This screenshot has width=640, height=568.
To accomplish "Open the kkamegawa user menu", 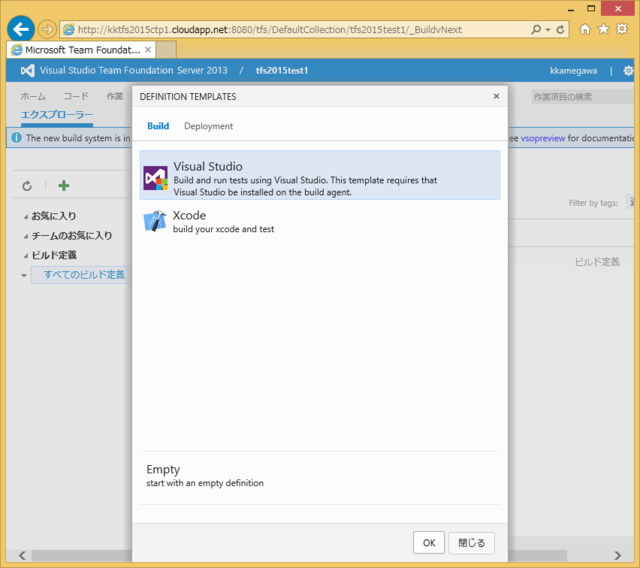I will [x=573, y=71].
